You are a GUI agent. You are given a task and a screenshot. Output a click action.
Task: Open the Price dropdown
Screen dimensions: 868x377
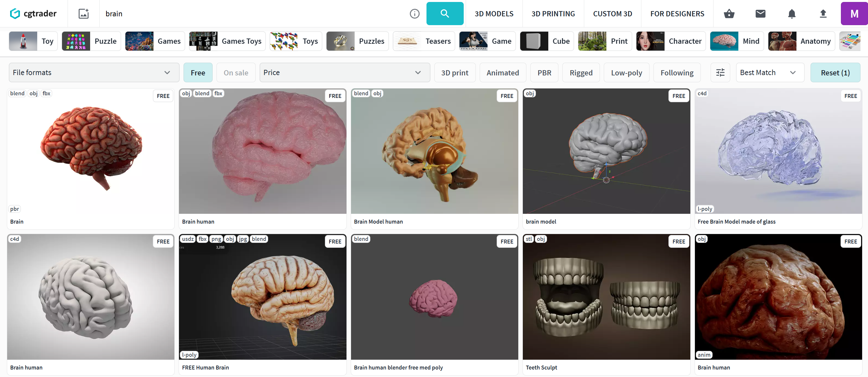click(345, 72)
